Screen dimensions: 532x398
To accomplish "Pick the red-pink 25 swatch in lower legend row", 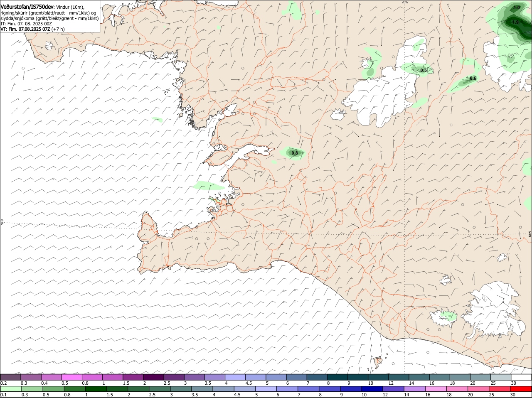I will pos(500,389).
